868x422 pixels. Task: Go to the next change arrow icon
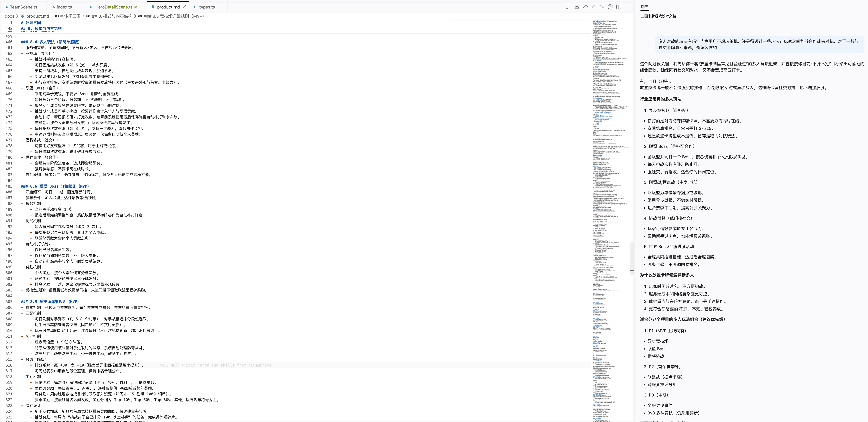pos(602,7)
